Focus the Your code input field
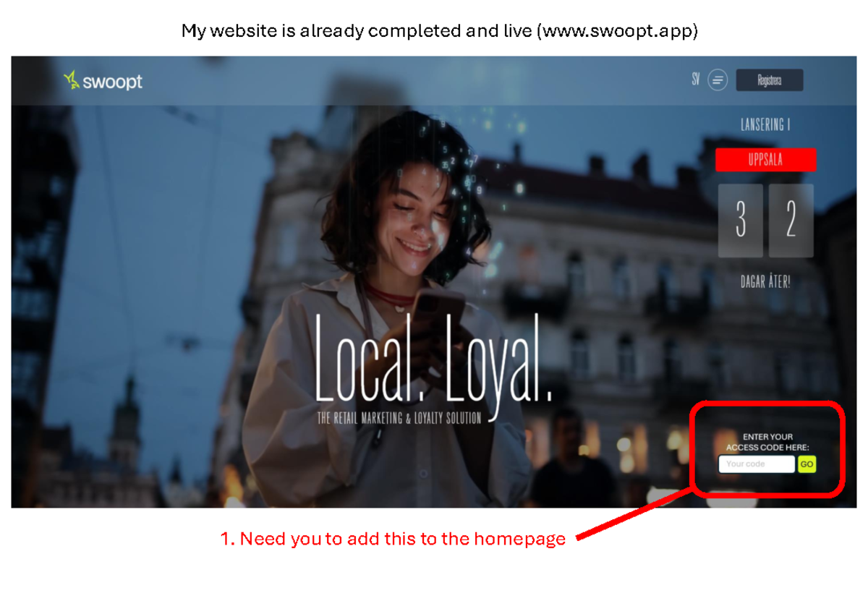Viewport: 868px width, 601px height. (757, 464)
